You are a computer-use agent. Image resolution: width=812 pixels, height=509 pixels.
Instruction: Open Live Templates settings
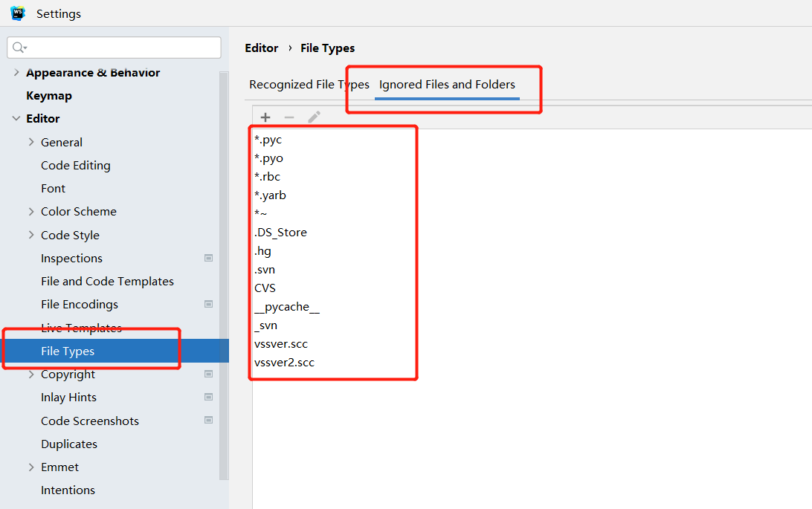click(81, 328)
